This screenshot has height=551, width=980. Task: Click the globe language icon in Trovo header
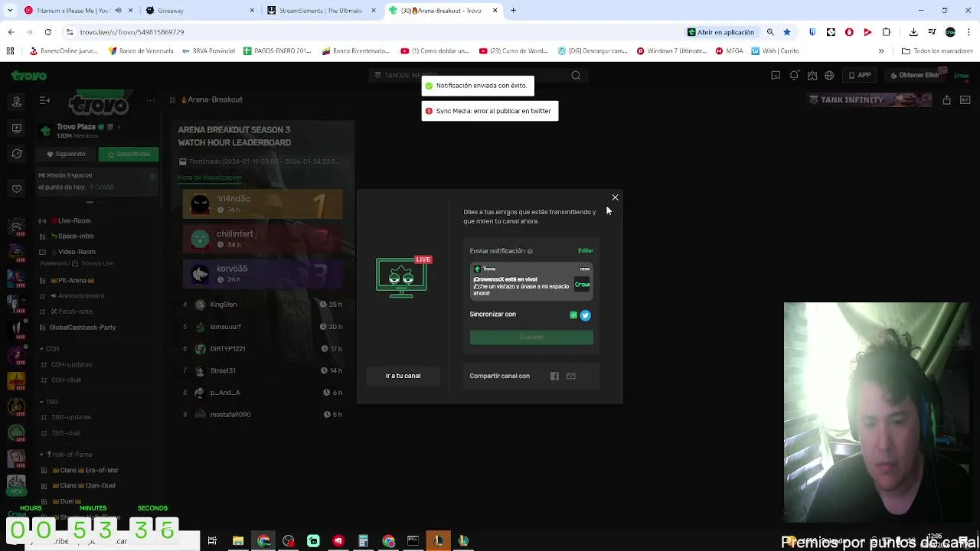[x=829, y=75]
